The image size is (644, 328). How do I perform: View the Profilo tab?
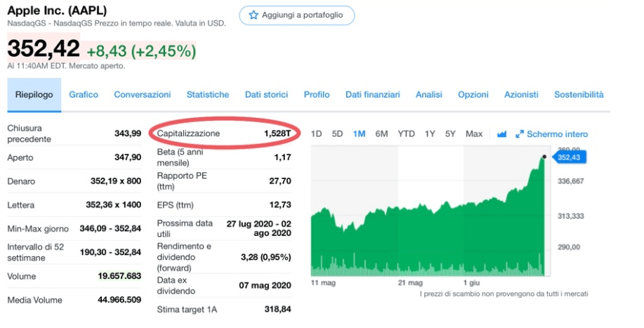(x=317, y=95)
